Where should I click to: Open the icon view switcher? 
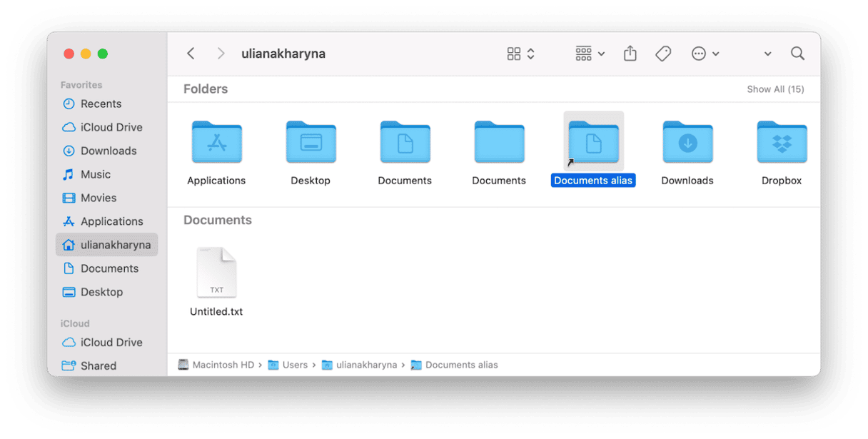tap(521, 54)
